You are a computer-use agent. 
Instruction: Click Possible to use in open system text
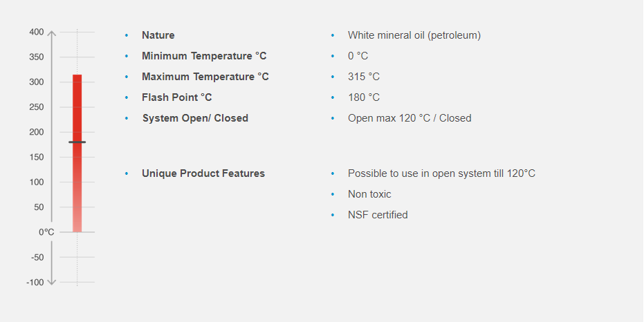pyautogui.click(x=441, y=173)
